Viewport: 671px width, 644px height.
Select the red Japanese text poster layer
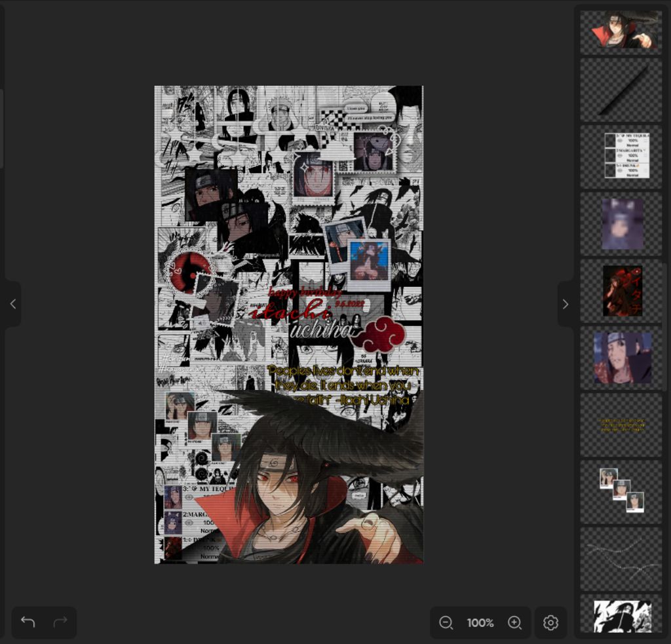click(x=621, y=291)
